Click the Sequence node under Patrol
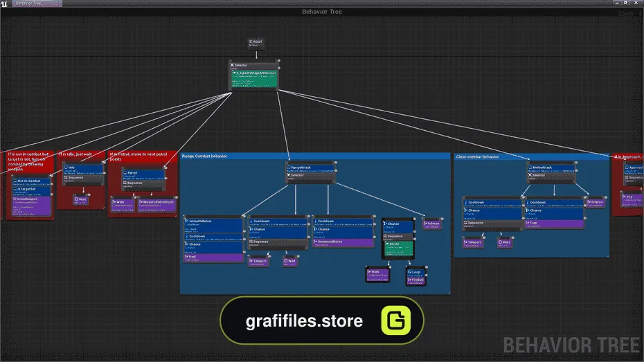 (144, 185)
